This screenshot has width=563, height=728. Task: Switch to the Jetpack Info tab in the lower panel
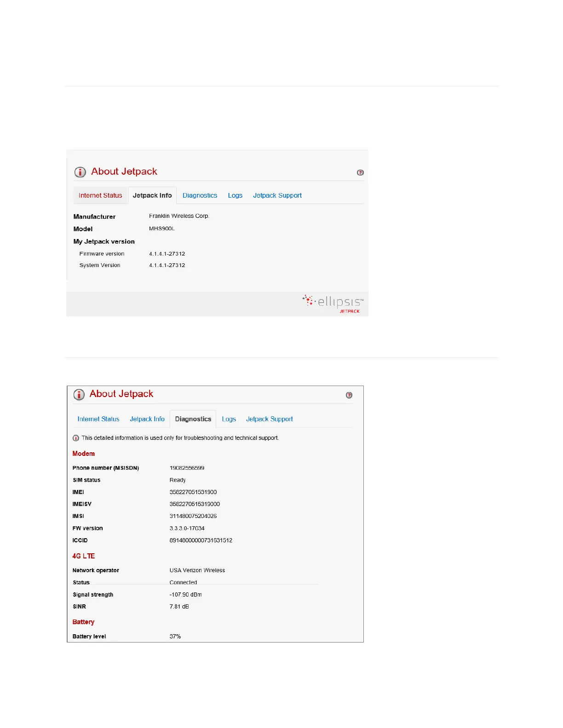(147, 419)
